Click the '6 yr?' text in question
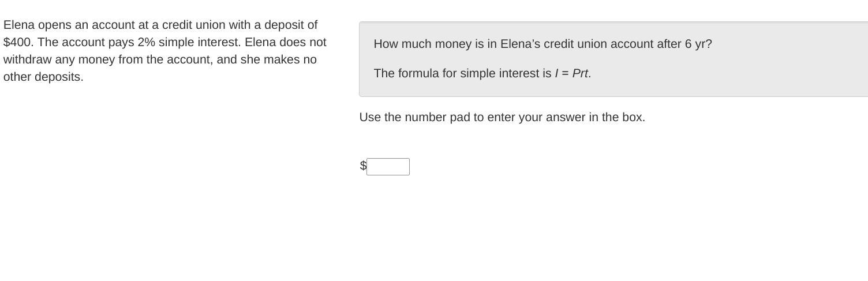 698,44
